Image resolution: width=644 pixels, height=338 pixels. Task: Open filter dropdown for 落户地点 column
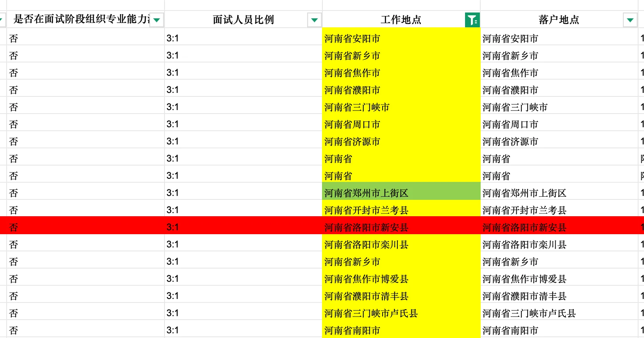(630, 20)
